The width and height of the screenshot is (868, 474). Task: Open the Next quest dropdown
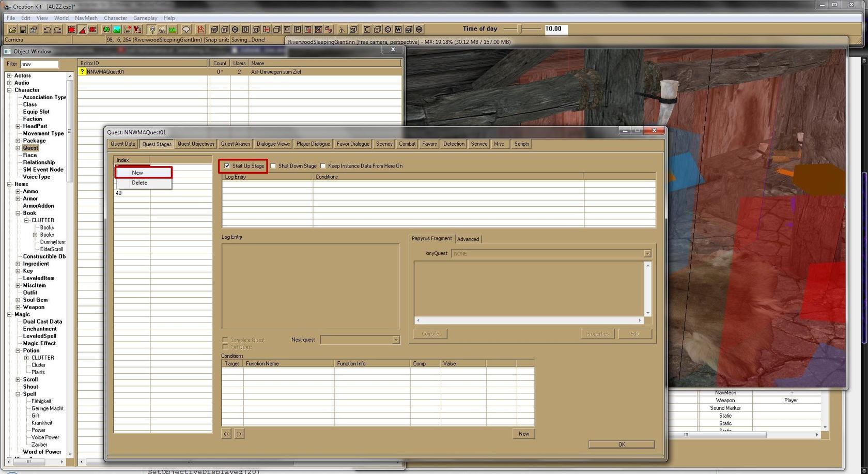click(x=396, y=340)
